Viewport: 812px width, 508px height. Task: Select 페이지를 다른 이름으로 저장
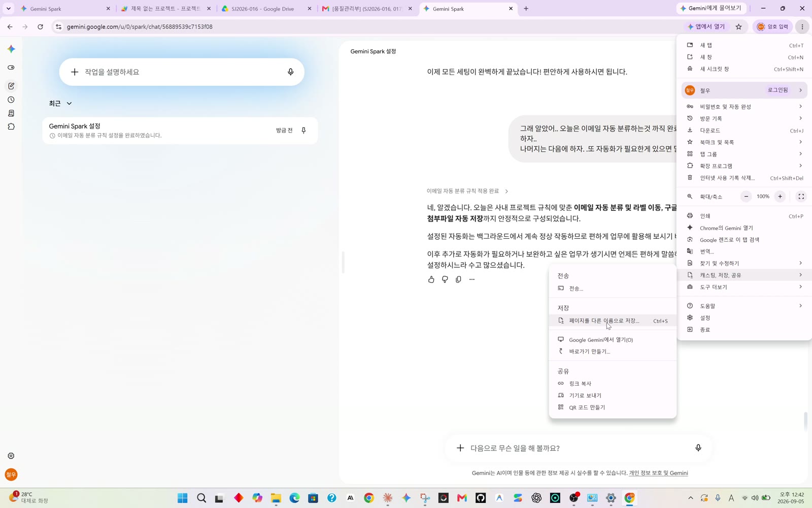tap(613, 321)
